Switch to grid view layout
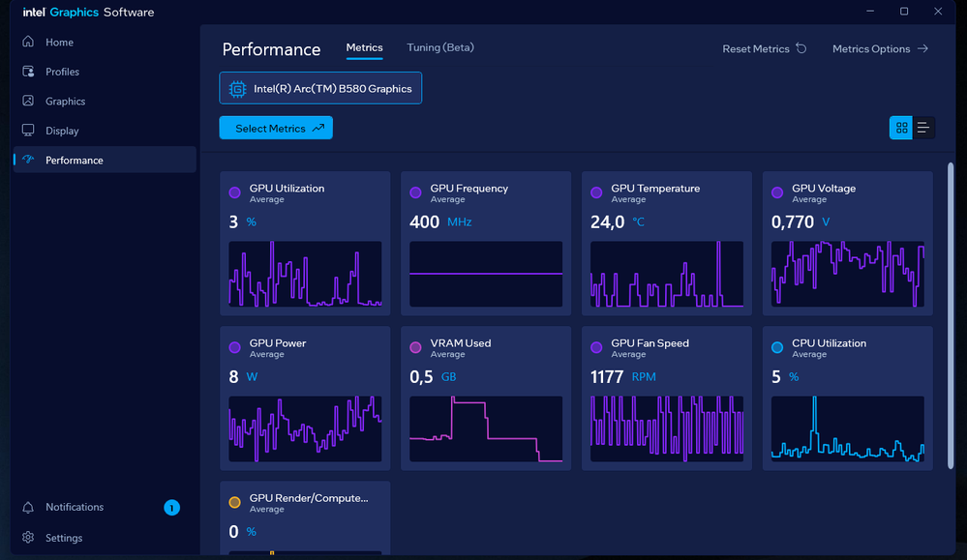 click(901, 128)
